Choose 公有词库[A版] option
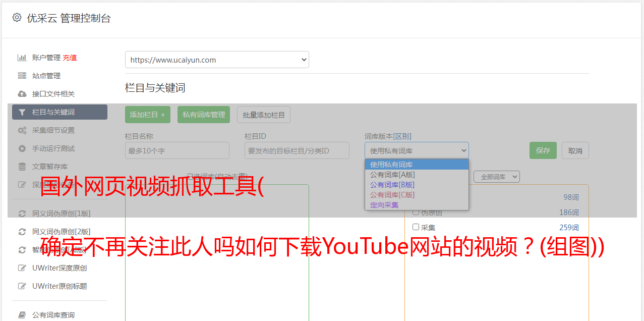Viewport: 644px width, 321px height. pyautogui.click(x=417, y=175)
